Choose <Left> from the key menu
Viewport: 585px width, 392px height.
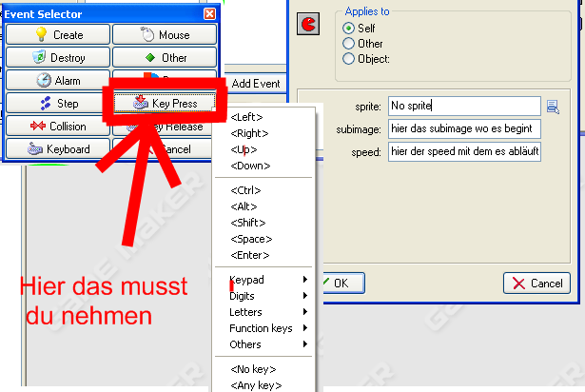pyautogui.click(x=247, y=117)
